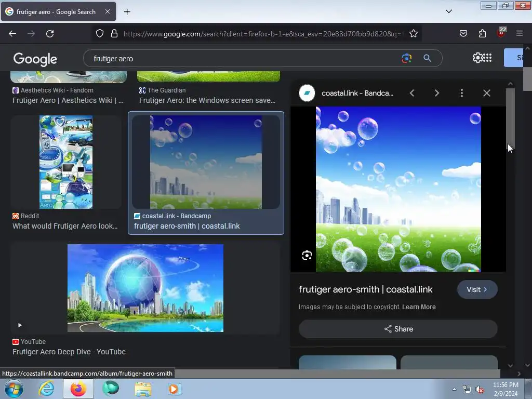This screenshot has width=532, height=399.
Task: Open frutiger aero-smith coastal.link title
Action: point(187,226)
